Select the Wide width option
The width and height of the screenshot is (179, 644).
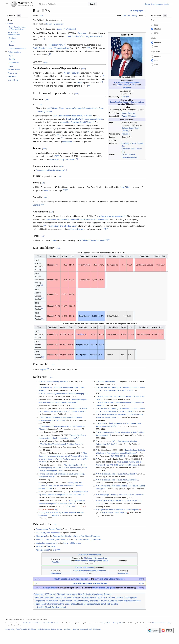click(152, 46)
